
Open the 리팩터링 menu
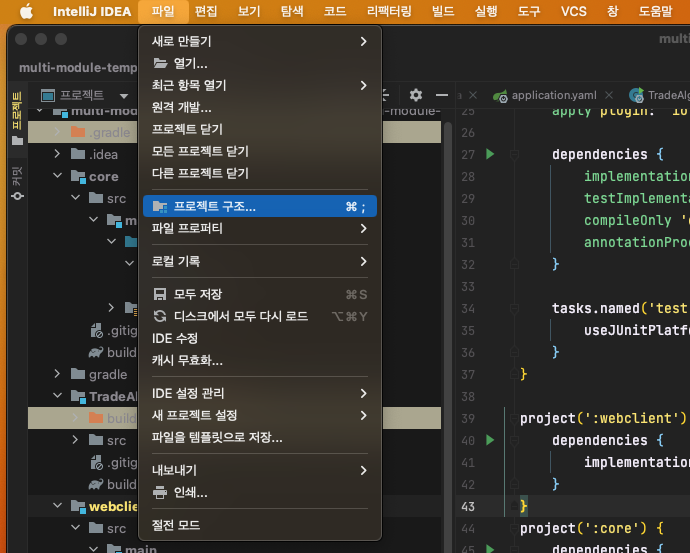[389, 11]
